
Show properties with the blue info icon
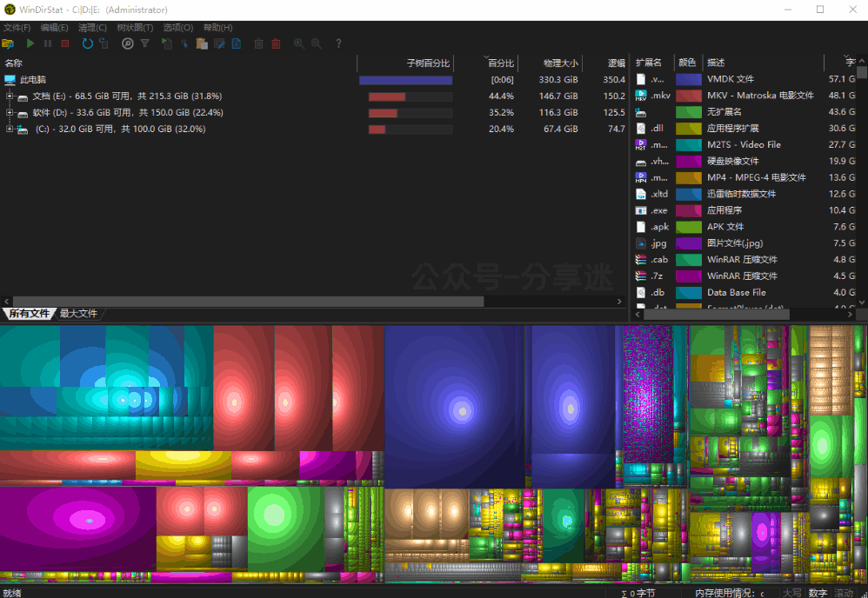pyautogui.click(x=237, y=43)
